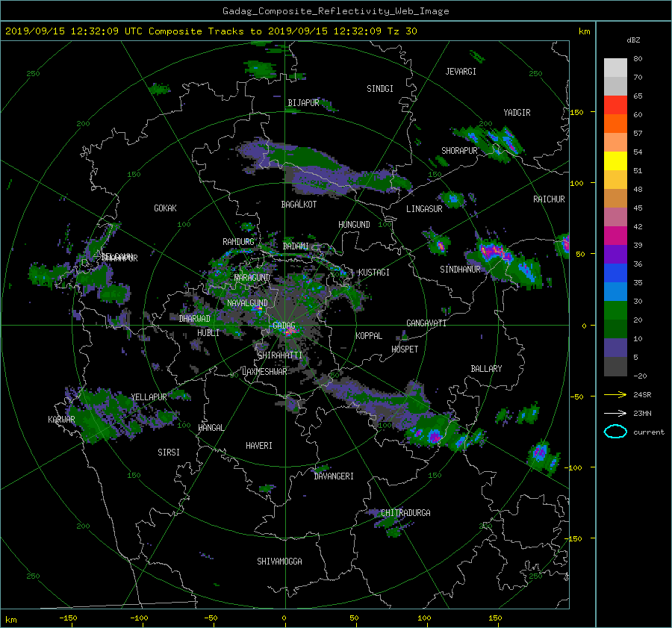Click the BAGALKOT city label
The width and height of the screenshot is (672, 628).
299,205
